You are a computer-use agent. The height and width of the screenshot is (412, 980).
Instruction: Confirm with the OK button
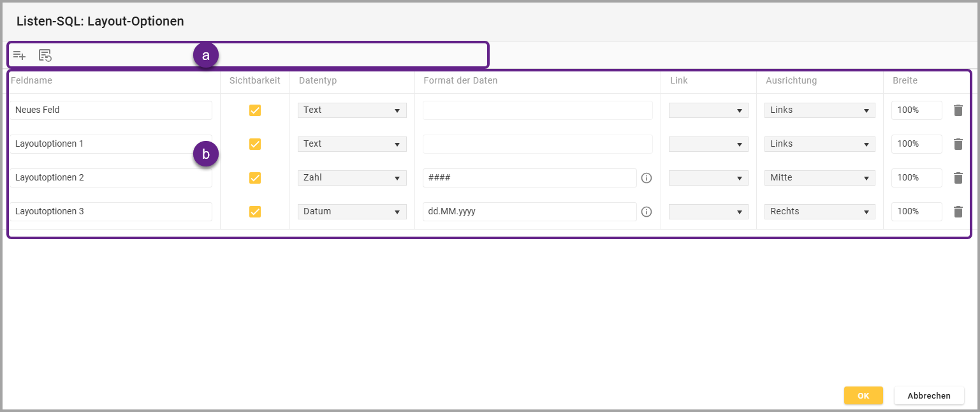point(863,395)
